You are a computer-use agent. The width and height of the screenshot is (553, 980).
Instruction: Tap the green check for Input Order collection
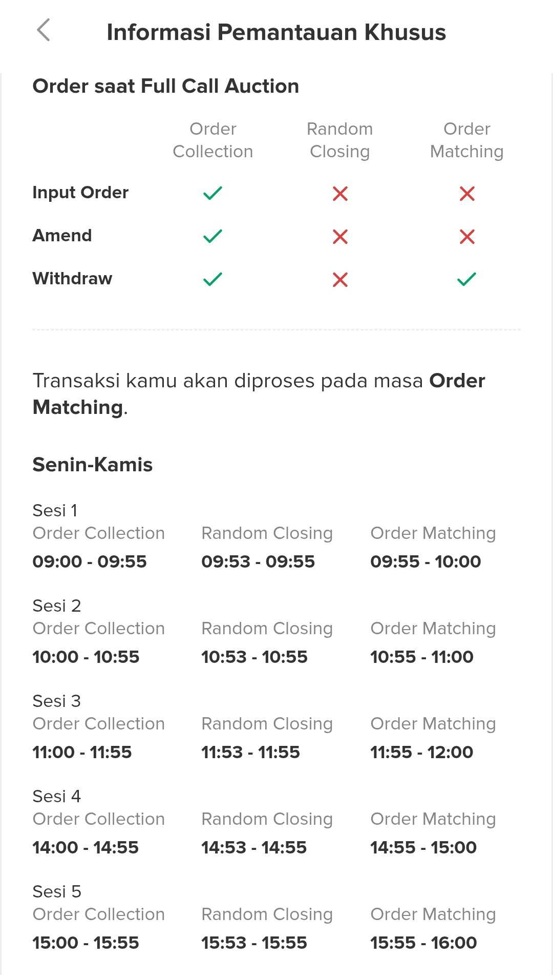tap(212, 193)
